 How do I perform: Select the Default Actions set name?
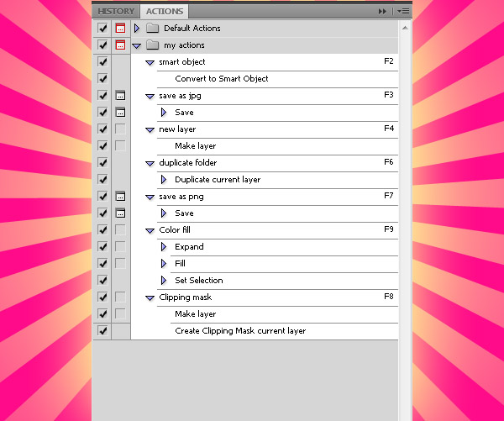click(192, 29)
